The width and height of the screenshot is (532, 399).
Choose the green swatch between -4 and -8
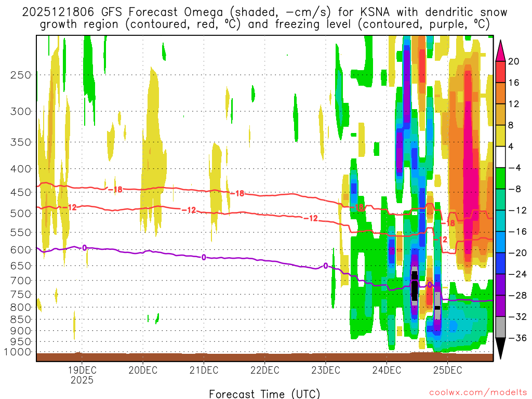click(x=501, y=178)
